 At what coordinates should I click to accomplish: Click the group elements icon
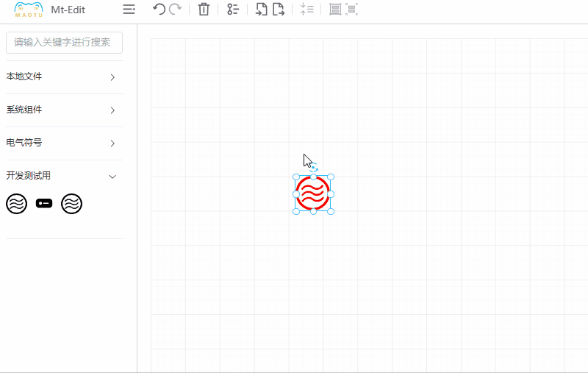335,10
